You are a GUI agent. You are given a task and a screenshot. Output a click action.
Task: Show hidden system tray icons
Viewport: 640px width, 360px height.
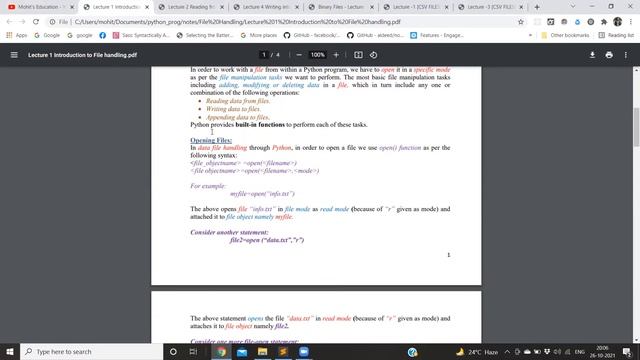coord(507,352)
